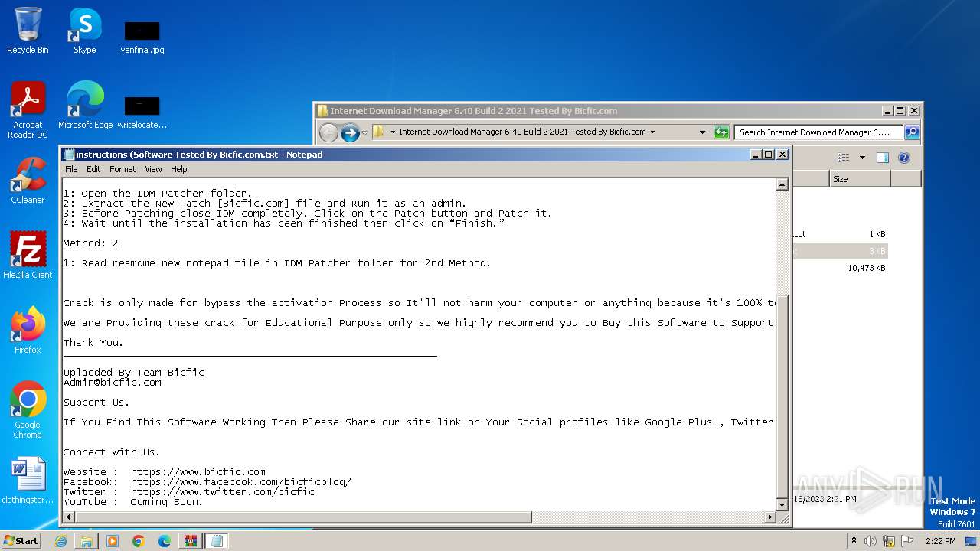Click the WinRAR taskbar icon
The width and height of the screenshot is (980, 551).
click(x=191, y=541)
